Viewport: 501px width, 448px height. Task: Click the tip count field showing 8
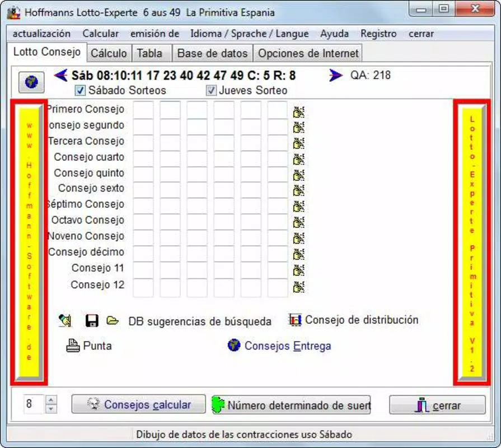(34, 404)
